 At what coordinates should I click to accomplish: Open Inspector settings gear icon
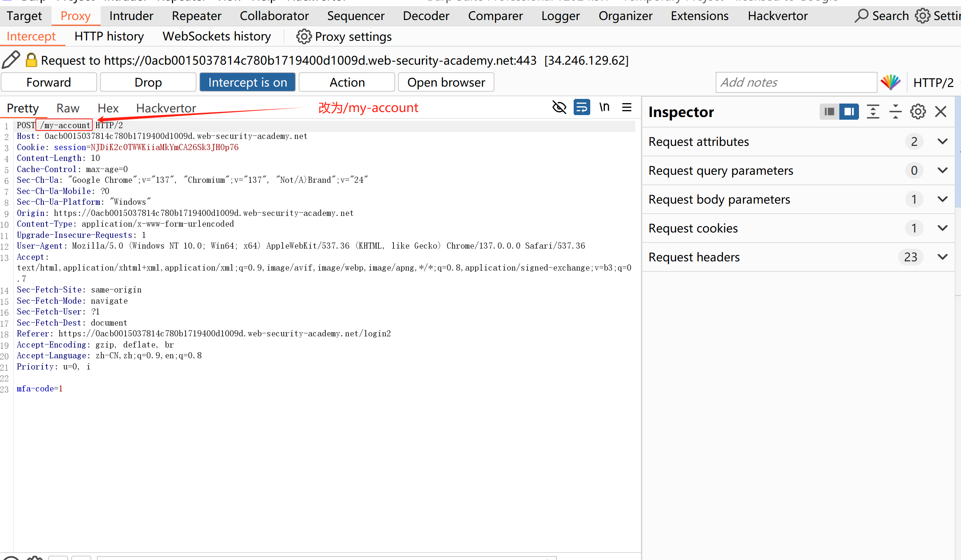tap(918, 112)
